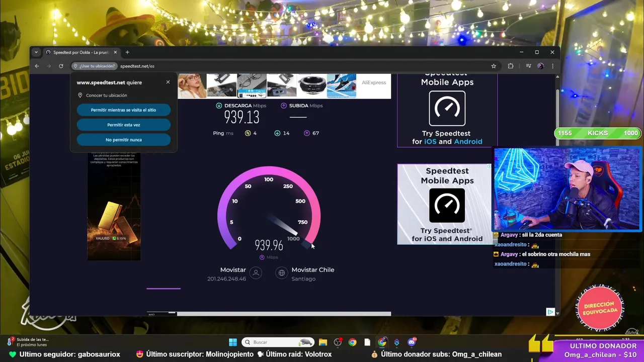Click the upload test progress bar

[164, 289]
